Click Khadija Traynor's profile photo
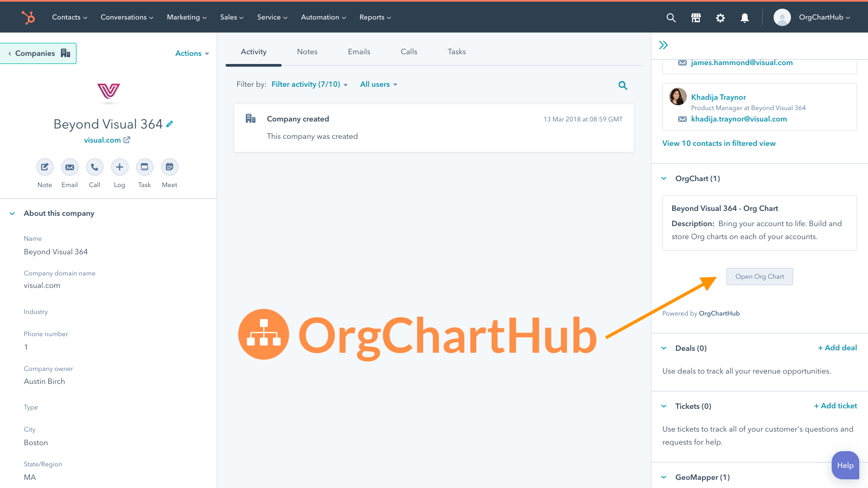This screenshot has height=488, width=868. [x=678, y=97]
